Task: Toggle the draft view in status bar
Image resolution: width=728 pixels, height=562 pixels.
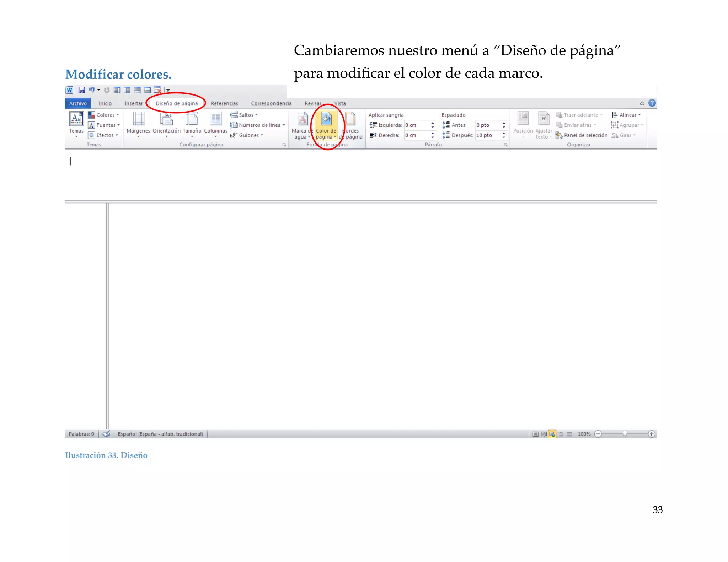Action: pos(569,434)
